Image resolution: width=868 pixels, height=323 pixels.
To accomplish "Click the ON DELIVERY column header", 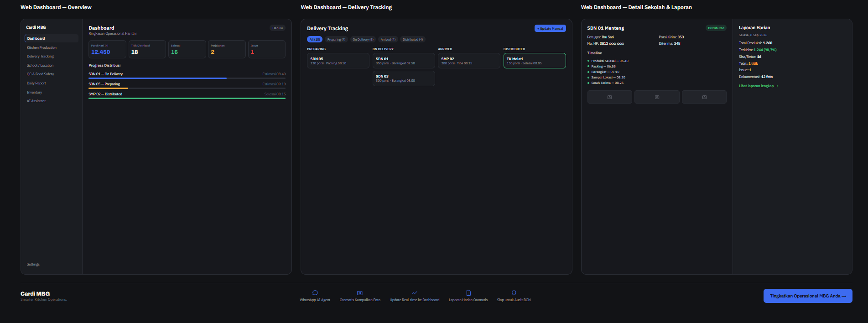I will point(383,49).
